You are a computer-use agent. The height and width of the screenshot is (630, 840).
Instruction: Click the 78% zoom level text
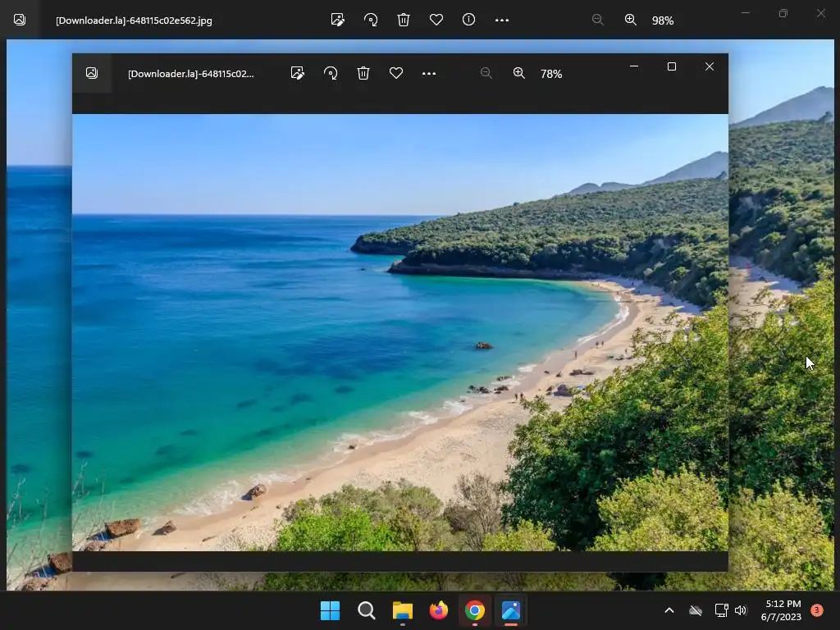pyautogui.click(x=551, y=74)
